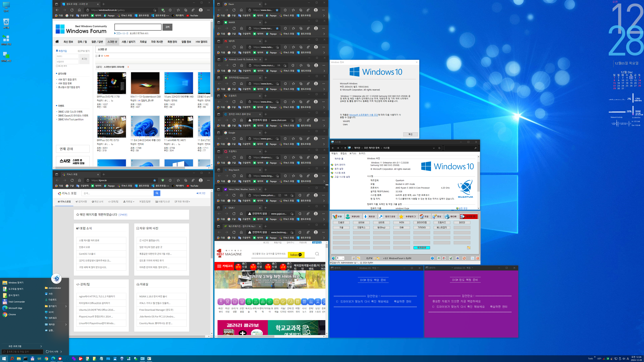Open Chrome from the taskbar
The height and width of the screenshot is (362, 644).
click(x=46, y=358)
